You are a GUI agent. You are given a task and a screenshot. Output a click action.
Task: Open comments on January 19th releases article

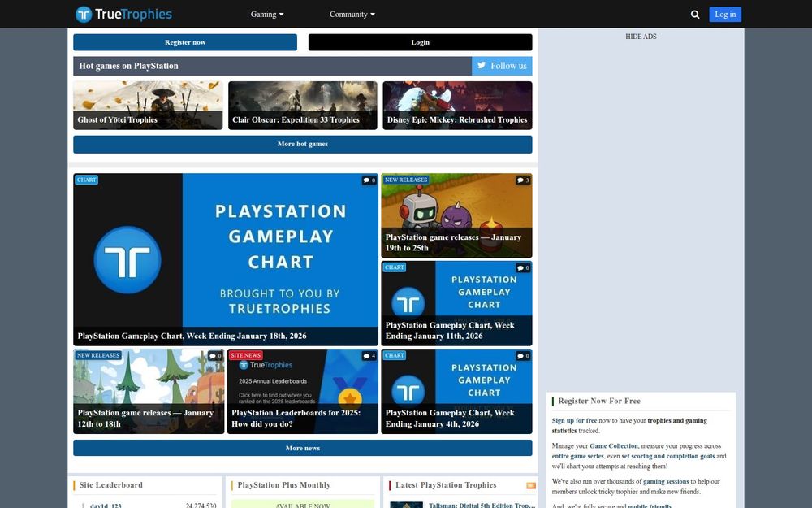click(523, 180)
